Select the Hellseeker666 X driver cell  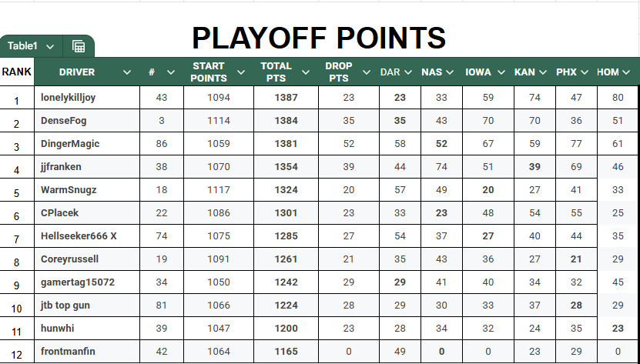pos(79,236)
